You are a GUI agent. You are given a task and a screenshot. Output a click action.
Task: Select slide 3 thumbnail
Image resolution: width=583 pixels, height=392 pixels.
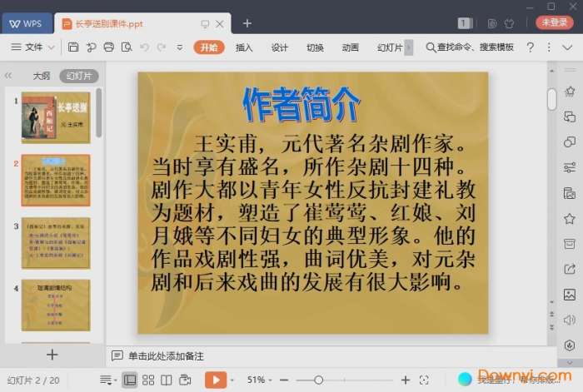pos(56,243)
